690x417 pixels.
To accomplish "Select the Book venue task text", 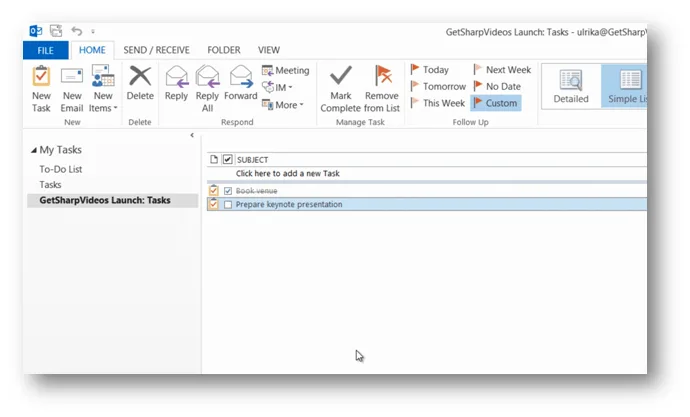I will [257, 190].
